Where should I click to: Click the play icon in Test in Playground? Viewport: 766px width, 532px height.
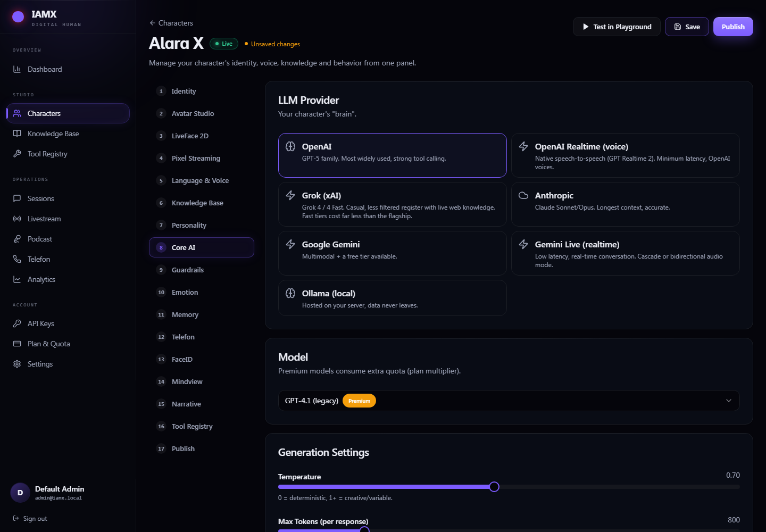coord(586,27)
